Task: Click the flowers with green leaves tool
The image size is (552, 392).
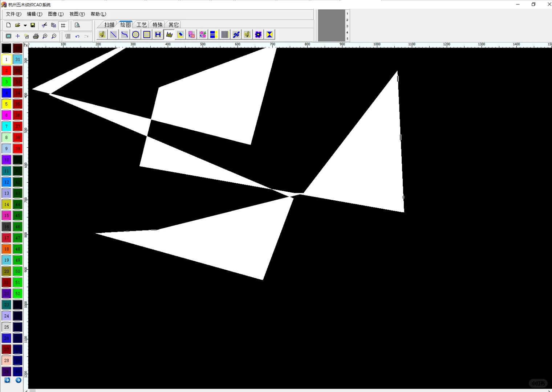Action: (203, 34)
